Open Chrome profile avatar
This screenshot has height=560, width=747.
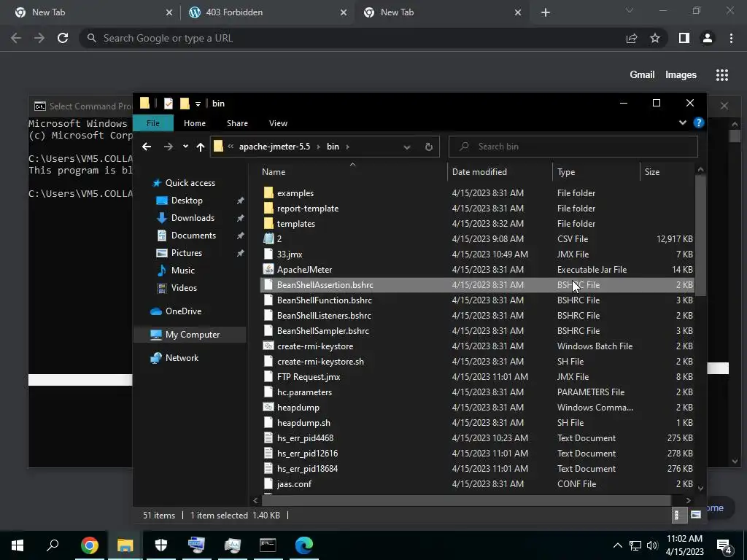(708, 38)
